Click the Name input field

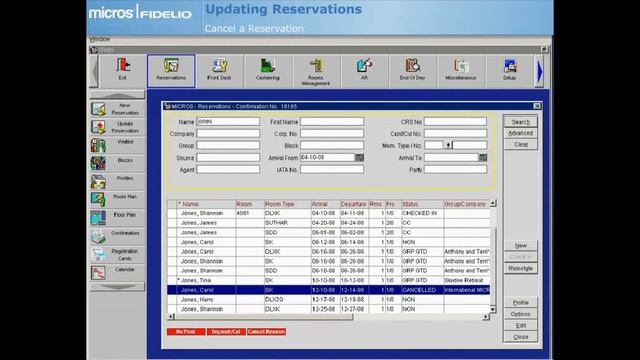click(x=228, y=122)
